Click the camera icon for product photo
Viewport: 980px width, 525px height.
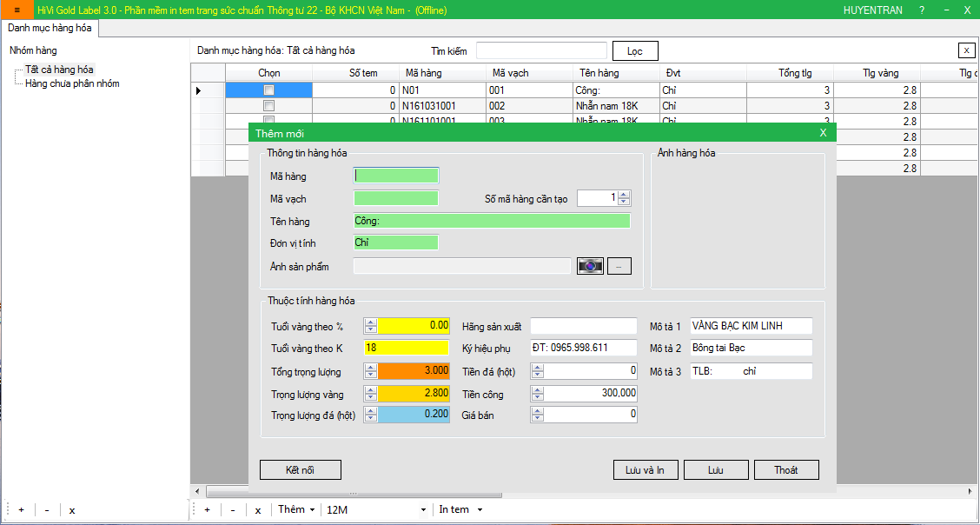tap(590, 266)
